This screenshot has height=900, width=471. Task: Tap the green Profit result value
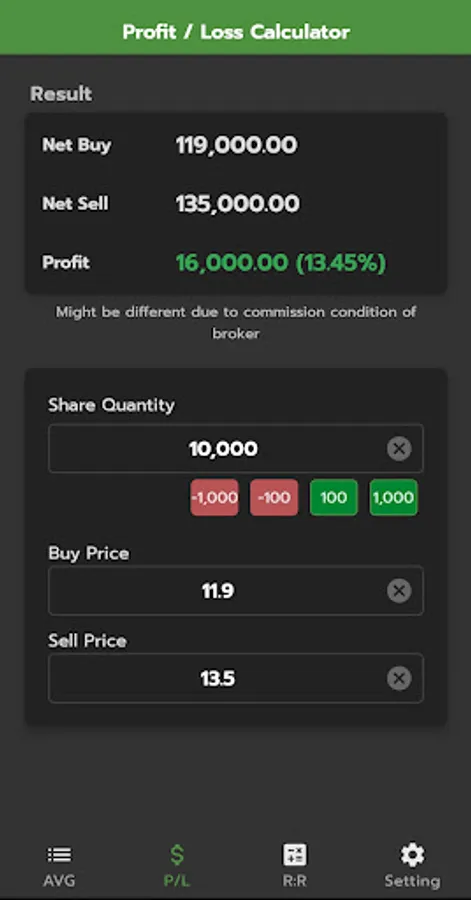[x=281, y=263]
